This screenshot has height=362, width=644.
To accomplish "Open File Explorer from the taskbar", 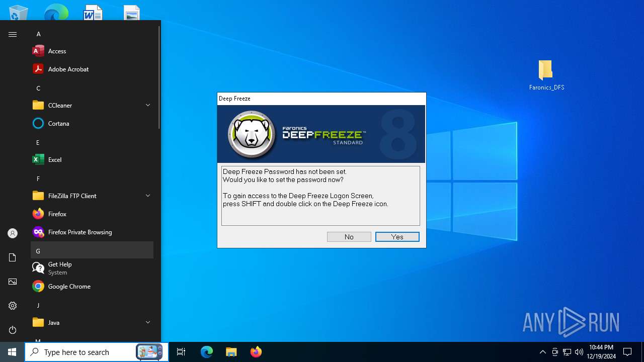I will (231, 352).
